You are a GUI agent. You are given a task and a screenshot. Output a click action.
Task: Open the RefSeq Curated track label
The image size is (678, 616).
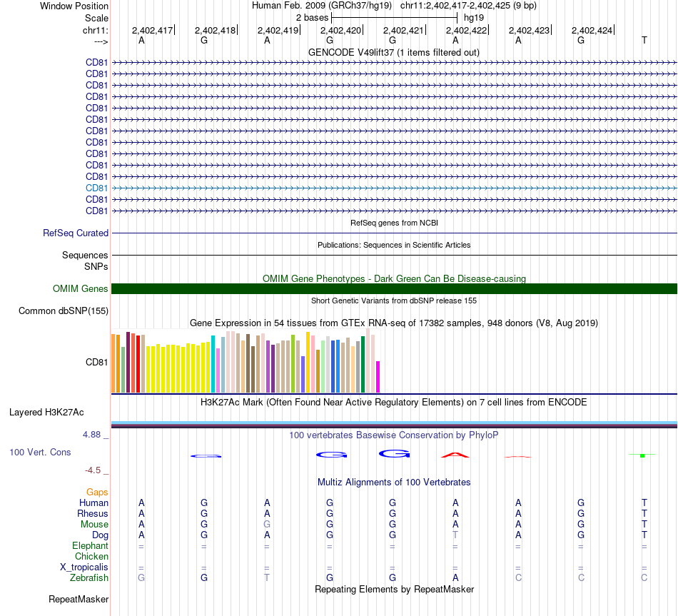click(76, 233)
